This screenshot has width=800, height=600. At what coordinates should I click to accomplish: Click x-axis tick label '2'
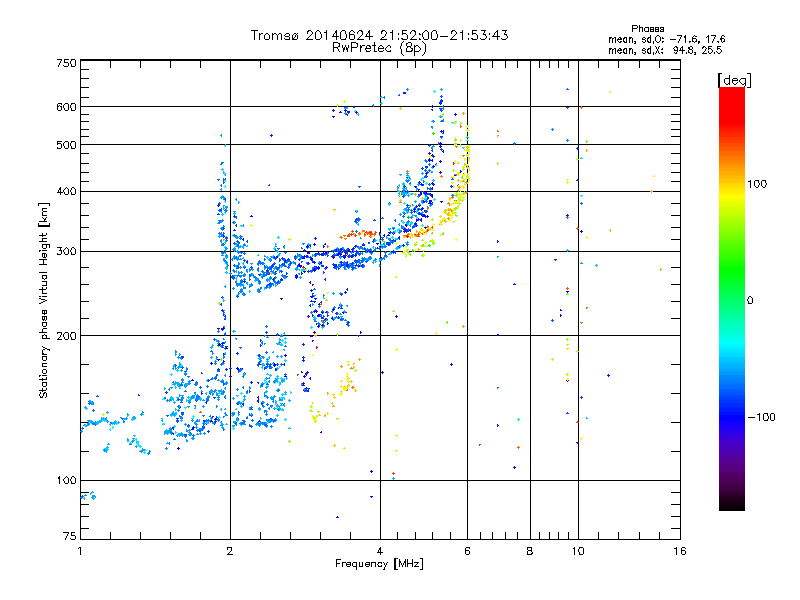[x=230, y=551]
